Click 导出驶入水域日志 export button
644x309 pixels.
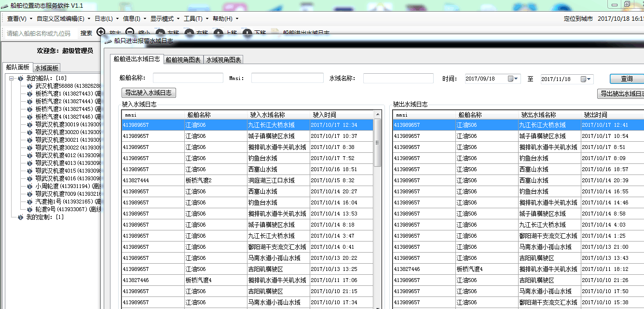(149, 93)
